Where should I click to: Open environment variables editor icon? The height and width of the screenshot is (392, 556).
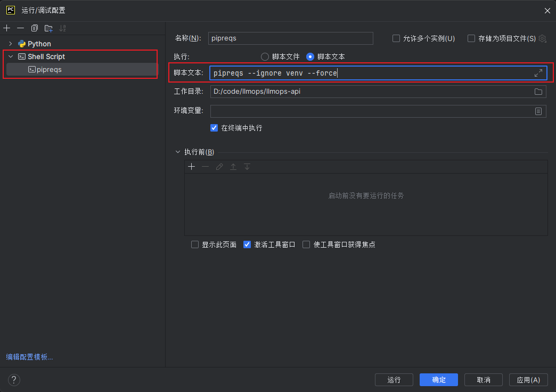coord(538,111)
